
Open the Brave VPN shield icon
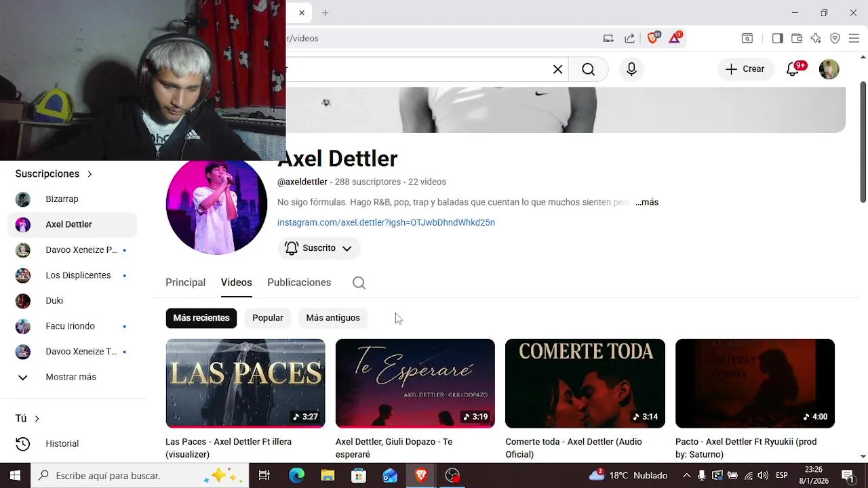(x=835, y=39)
